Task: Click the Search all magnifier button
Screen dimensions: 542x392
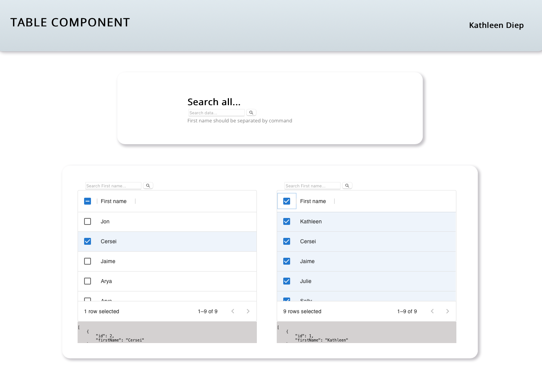Action: (251, 113)
